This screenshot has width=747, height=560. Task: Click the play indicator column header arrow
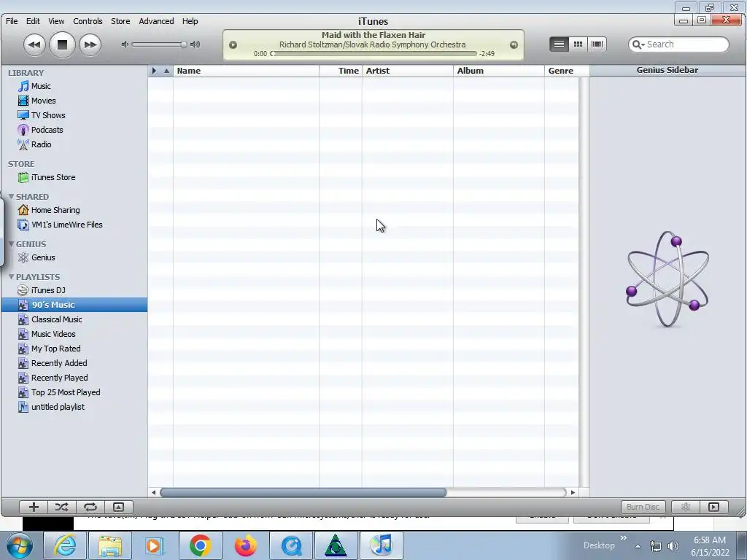pos(154,71)
